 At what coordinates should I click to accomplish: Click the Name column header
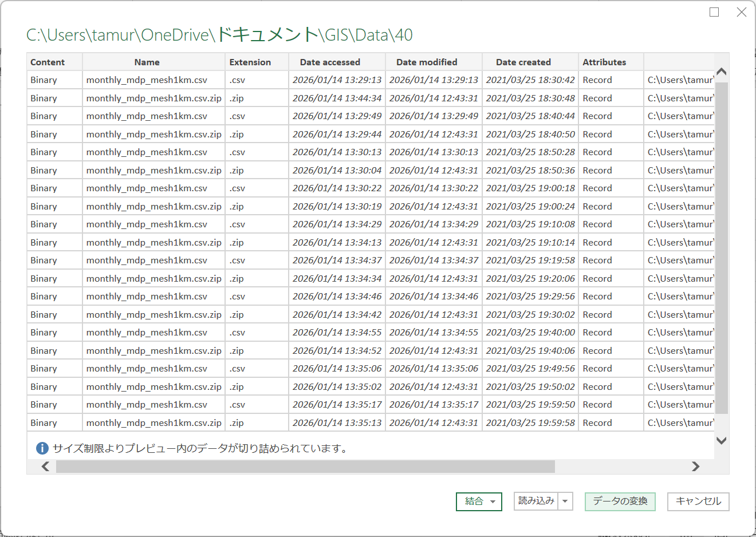[x=147, y=62]
